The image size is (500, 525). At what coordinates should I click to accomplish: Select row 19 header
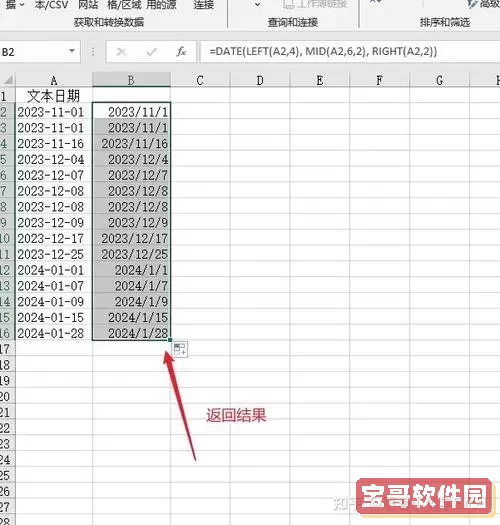pos(7,381)
